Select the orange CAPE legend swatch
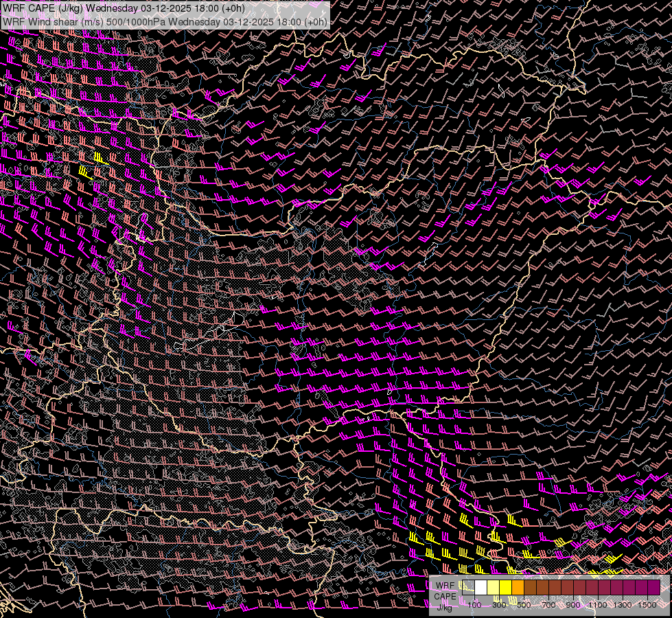Viewport: 672px width, 618px height. [518, 587]
